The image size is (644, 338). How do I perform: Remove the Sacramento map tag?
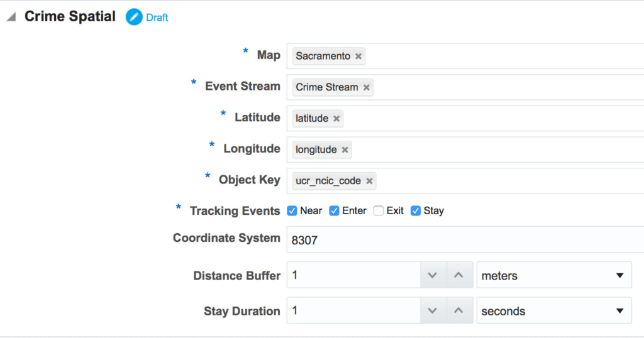tap(358, 56)
